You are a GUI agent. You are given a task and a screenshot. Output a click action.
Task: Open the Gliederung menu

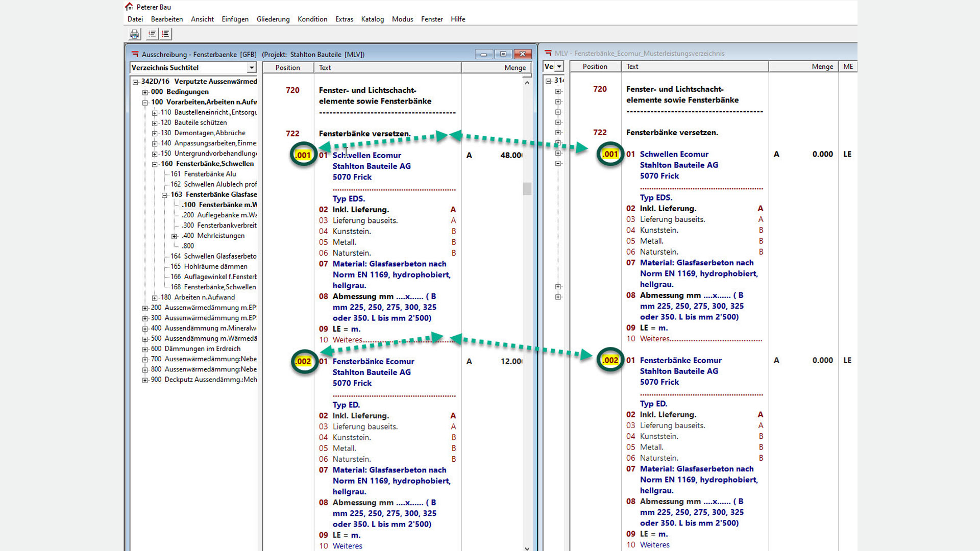coord(273,19)
